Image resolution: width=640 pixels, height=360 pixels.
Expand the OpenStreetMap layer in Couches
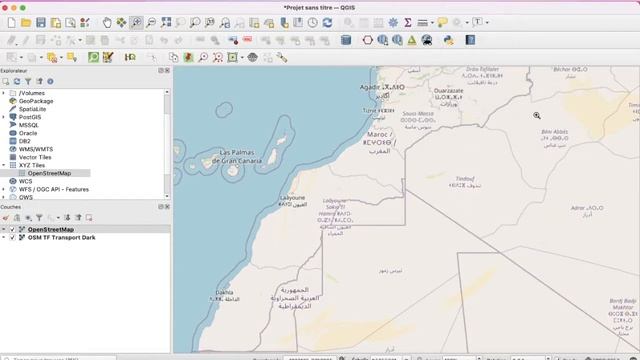[4, 229]
